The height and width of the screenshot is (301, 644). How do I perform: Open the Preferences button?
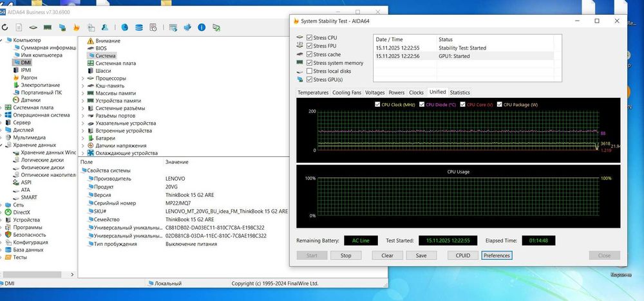tap(497, 255)
